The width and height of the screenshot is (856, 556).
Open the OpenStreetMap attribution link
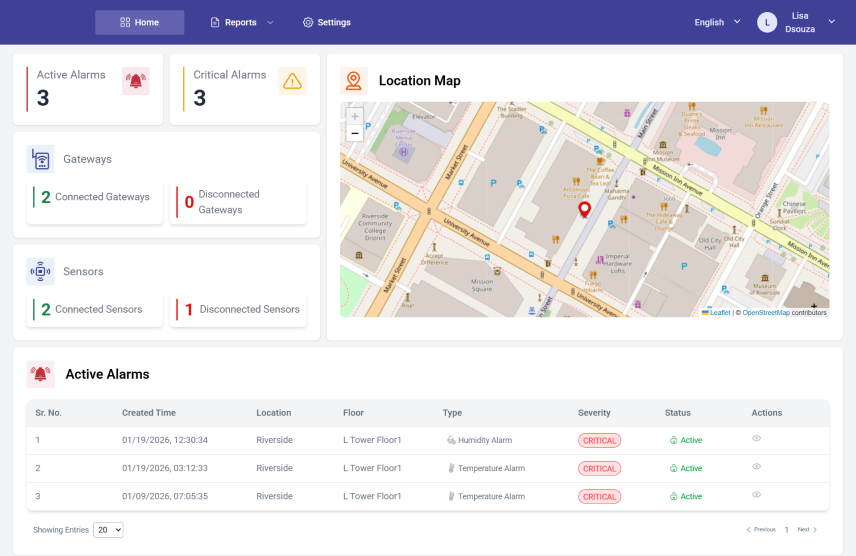(765, 313)
